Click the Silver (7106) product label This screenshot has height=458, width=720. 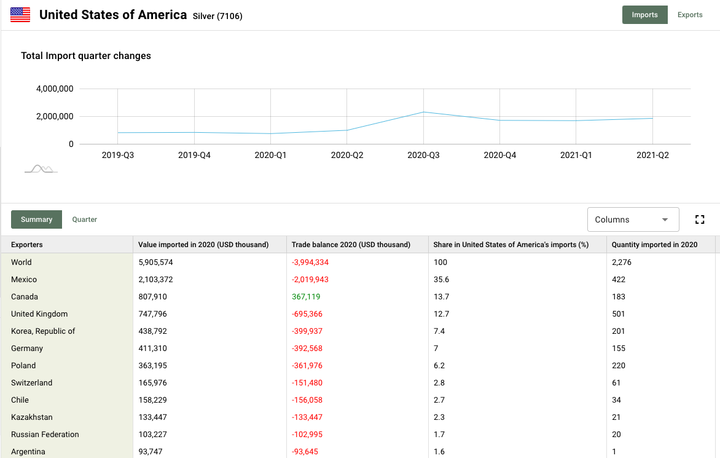[x=217, y=16]
